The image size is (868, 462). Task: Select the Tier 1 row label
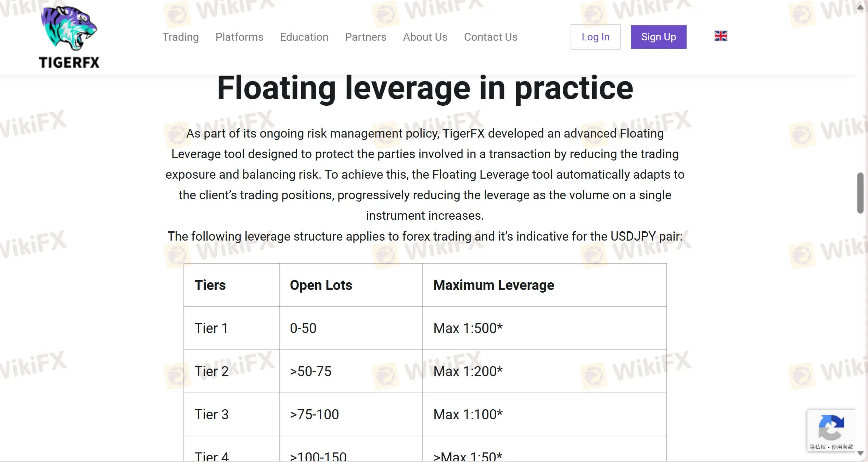(x=211, y=328)
